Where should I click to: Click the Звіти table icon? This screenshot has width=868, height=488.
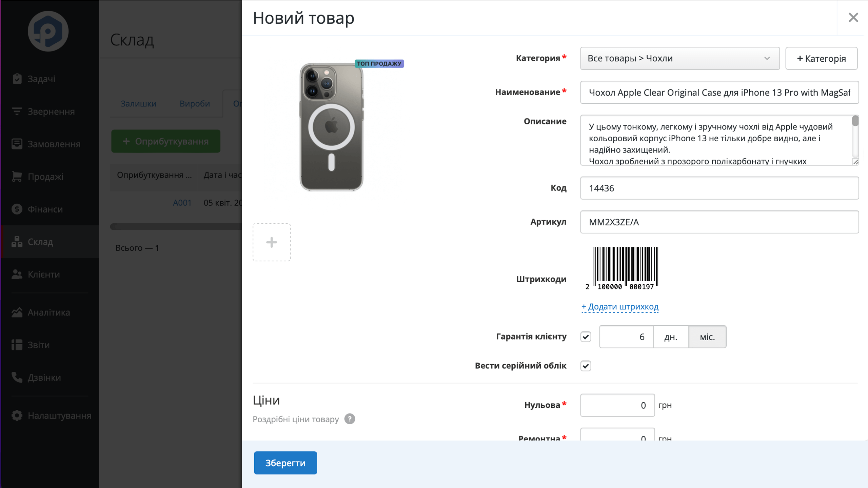[17, 345]
